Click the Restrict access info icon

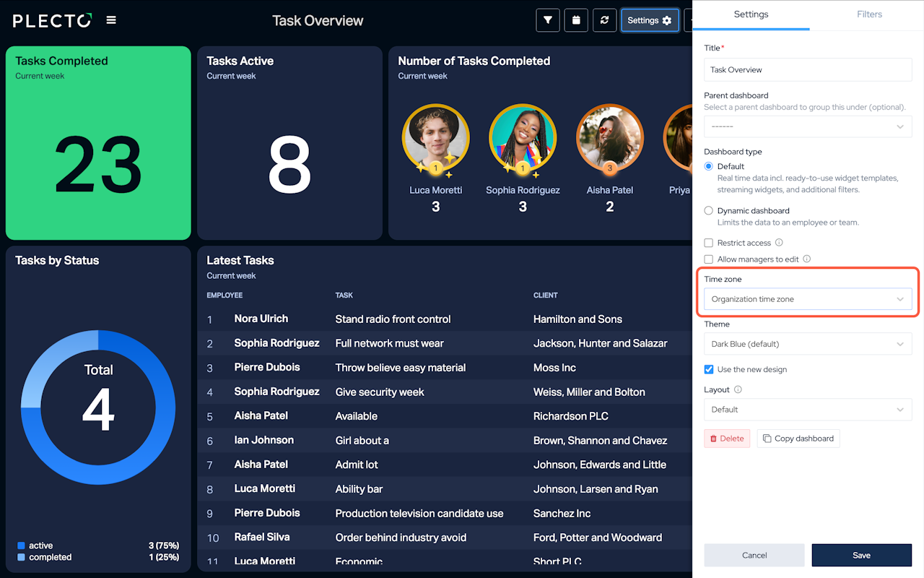point(779,243)
